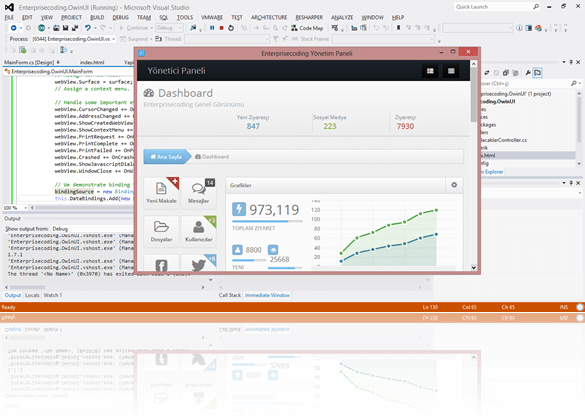The image size is (585, 416).
Task: Open the Show output from Debug dropdown
Action: click(93, 229)
